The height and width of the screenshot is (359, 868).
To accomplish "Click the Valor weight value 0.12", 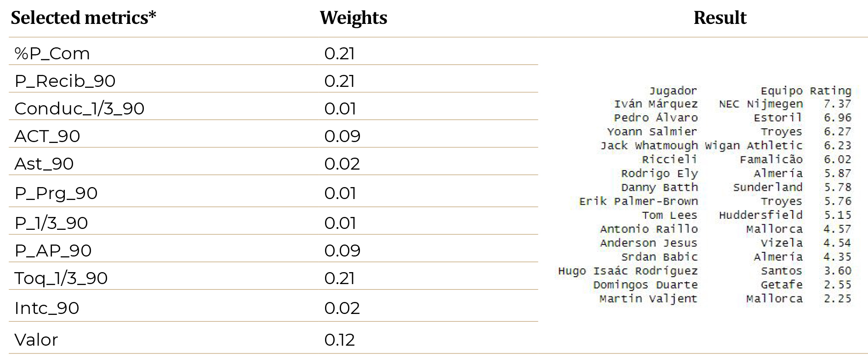I will click(x=339, y=340).
